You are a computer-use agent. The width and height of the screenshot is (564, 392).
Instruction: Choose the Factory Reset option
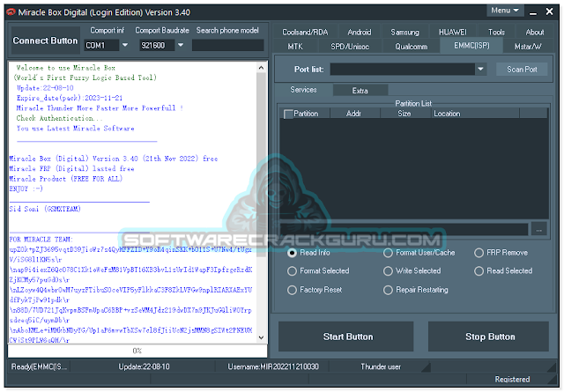click(x=315, y=290)
